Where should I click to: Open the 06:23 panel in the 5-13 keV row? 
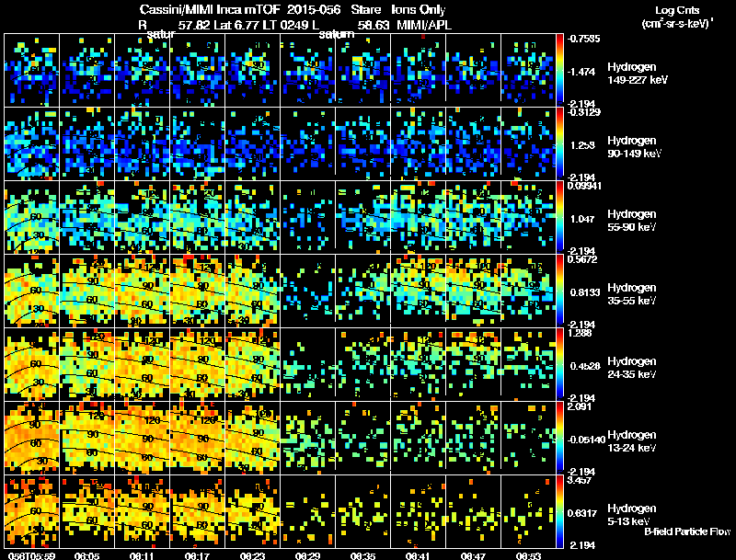pos(252,511)
